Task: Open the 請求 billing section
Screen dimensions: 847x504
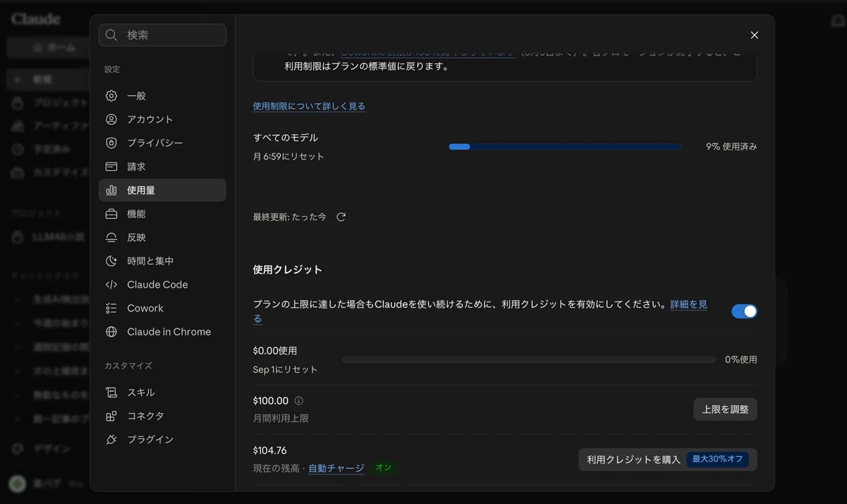Action: 162,167
